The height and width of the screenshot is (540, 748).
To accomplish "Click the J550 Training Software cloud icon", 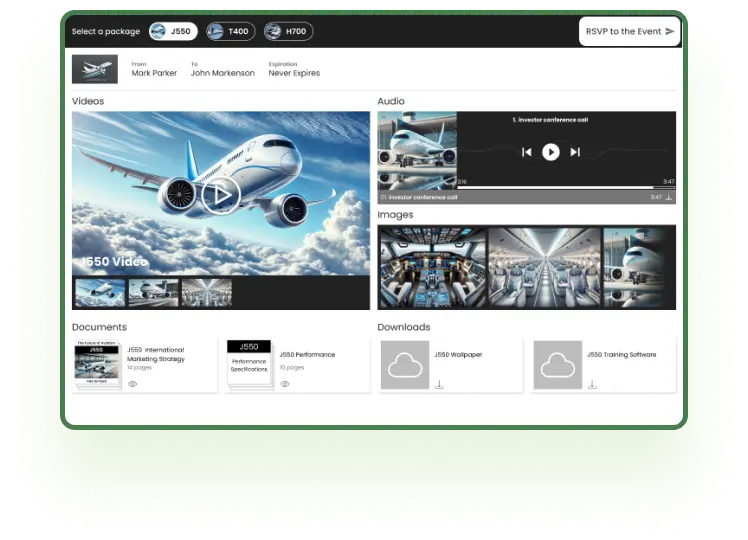I will [558, 365].
